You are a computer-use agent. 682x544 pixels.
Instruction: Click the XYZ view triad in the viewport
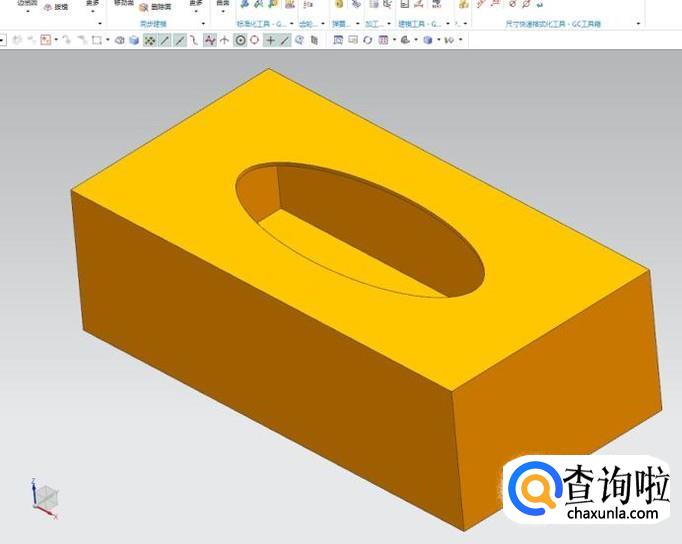[x=44, y=499]
